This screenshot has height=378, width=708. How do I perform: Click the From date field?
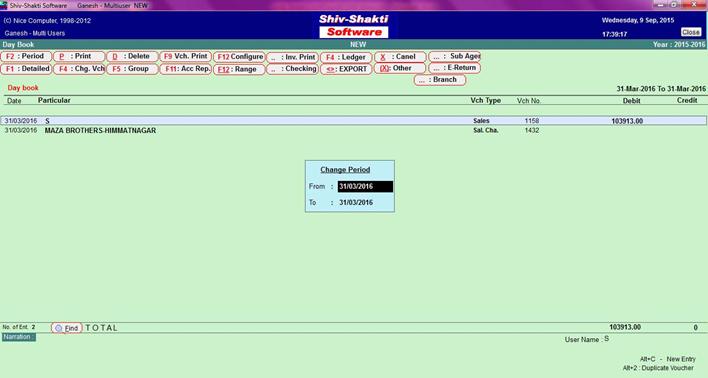(x=365, y=187)
